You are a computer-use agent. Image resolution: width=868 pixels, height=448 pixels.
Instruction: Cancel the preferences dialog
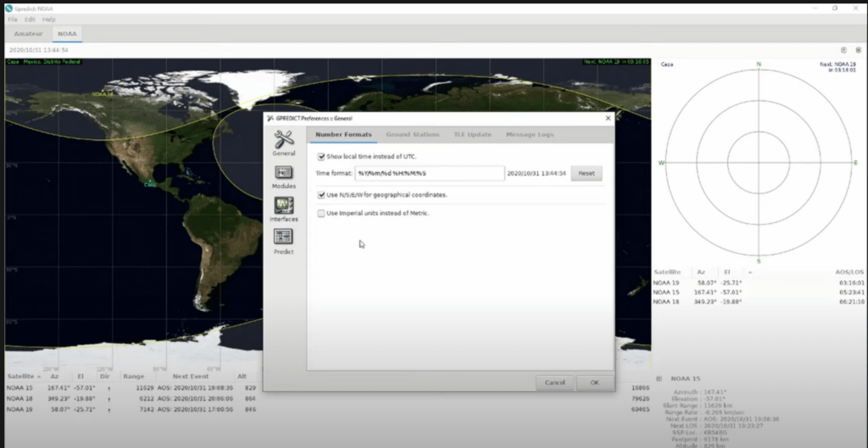554,383
